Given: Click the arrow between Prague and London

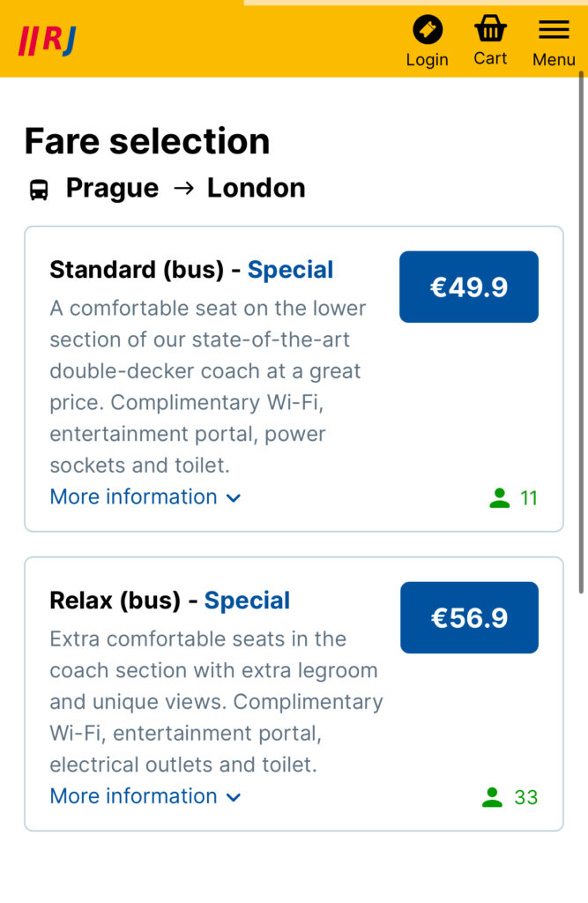Looking at the screenshot, I should [183, 188].
